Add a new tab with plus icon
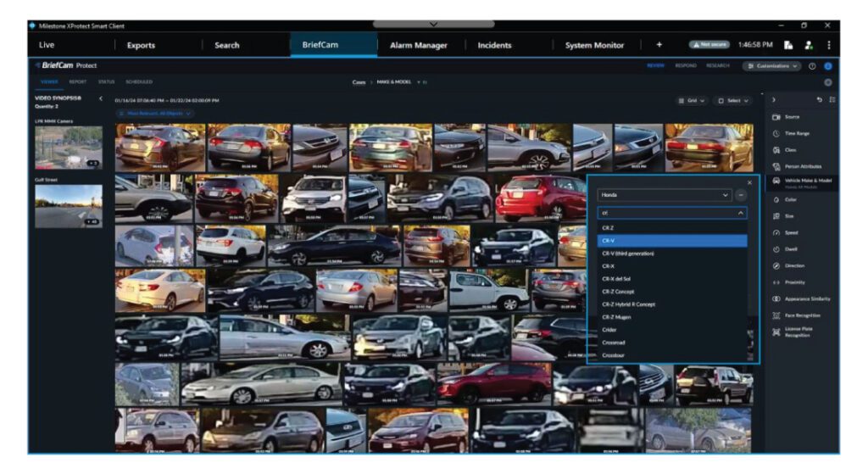This screenshot has width=868, height=474. coord(659,45)
